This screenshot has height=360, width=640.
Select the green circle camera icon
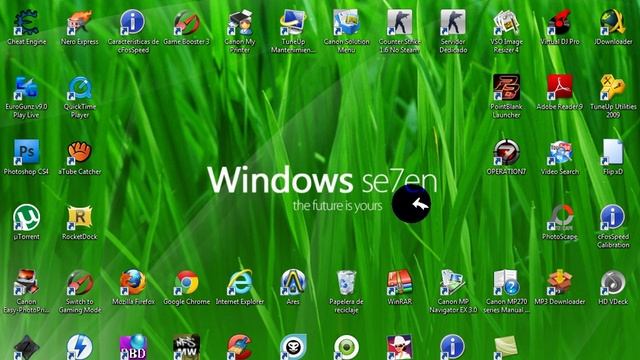(x=347, y=347)
